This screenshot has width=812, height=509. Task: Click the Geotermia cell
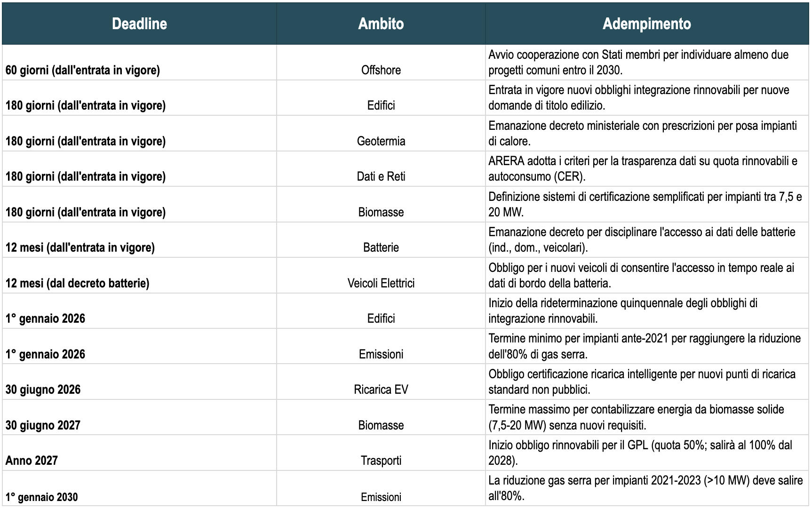click(381, 141)
